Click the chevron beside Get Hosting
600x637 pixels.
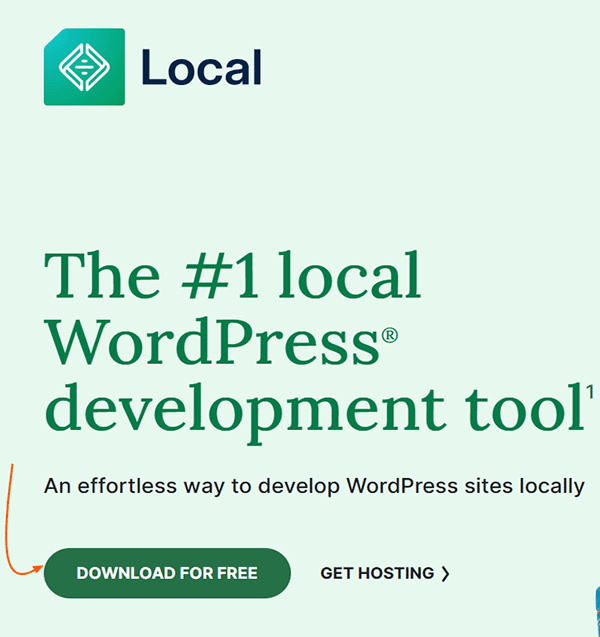click(445, 574)
